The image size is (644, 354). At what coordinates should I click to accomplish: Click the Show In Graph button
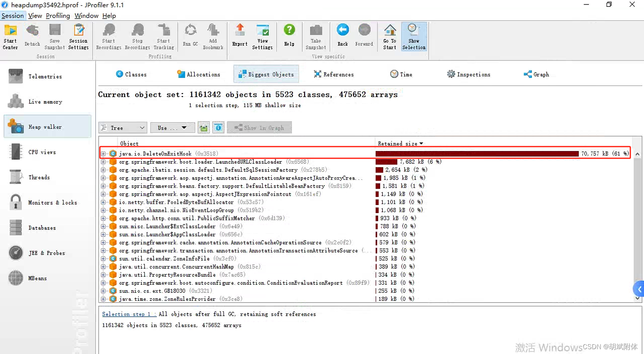[259, 128]
